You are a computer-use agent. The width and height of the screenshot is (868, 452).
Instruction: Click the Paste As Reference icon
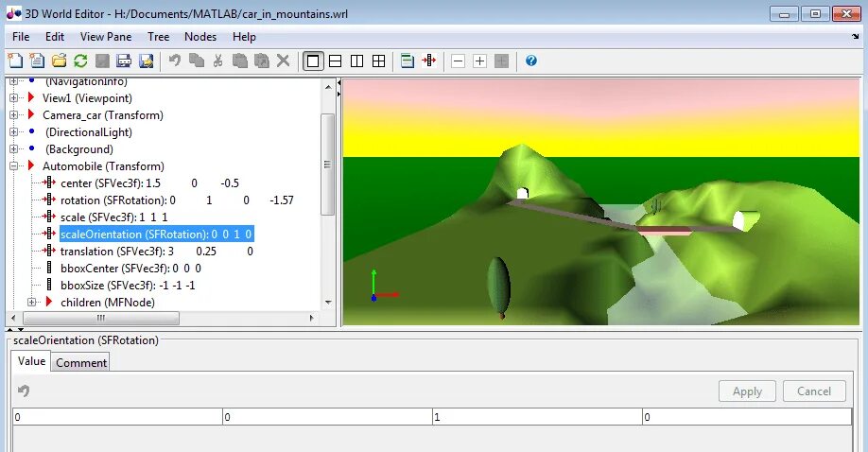(x=261, y=61)
